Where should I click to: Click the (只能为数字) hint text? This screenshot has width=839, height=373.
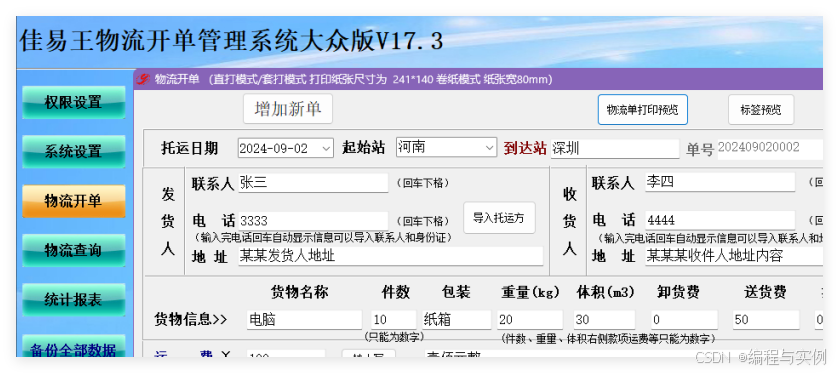394,337
